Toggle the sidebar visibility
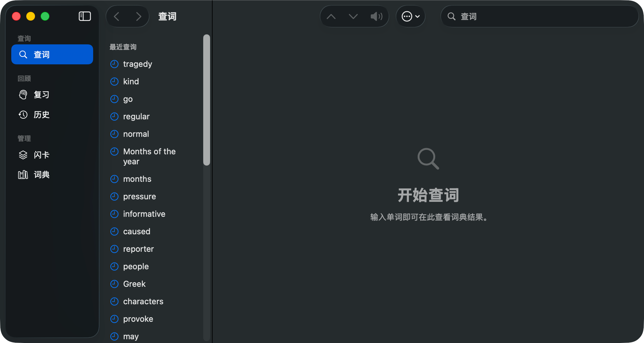The image size is (644, 343). tap(84, 16)
